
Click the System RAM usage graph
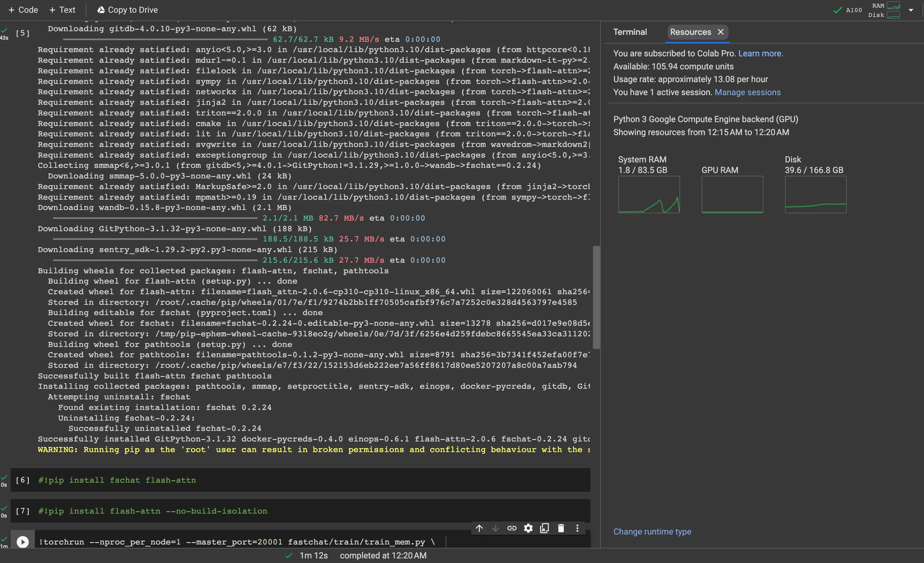(649, 194)
